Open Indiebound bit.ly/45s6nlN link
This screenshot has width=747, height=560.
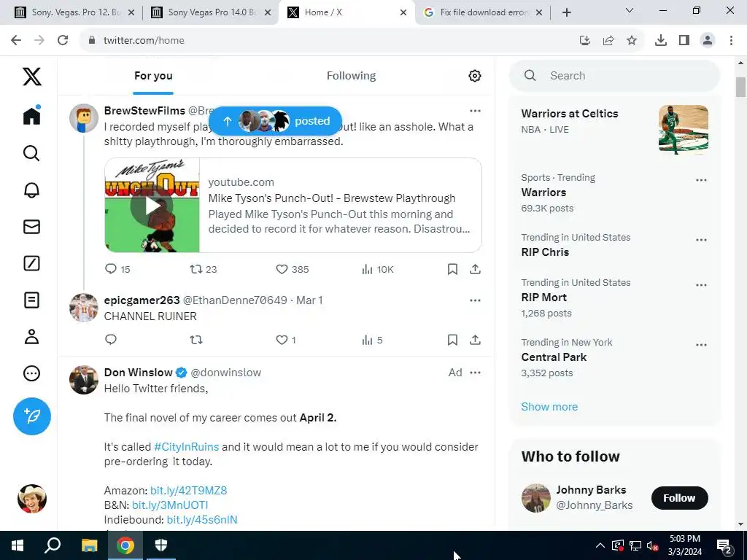tap(202, 519)
